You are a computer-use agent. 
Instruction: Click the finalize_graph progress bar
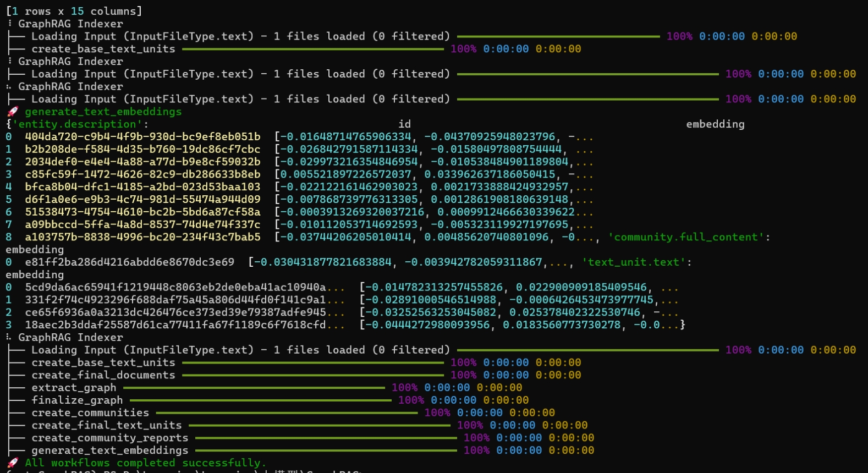pyautogui.click(x=260, y=400)
